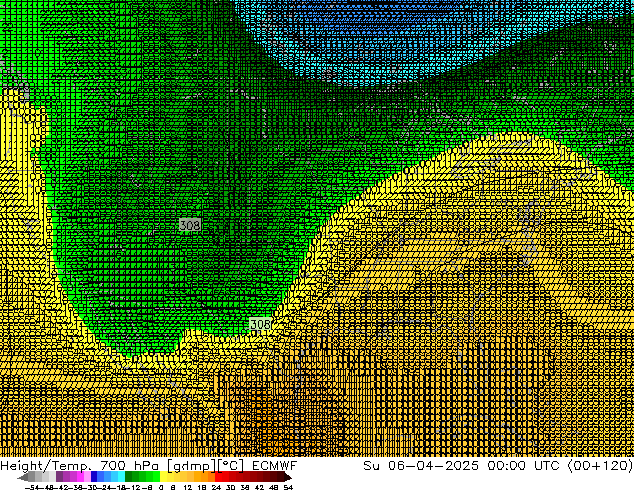
Task: Pick the bright yellow swatch at 0 in the legend
Action: click(163, 476)
